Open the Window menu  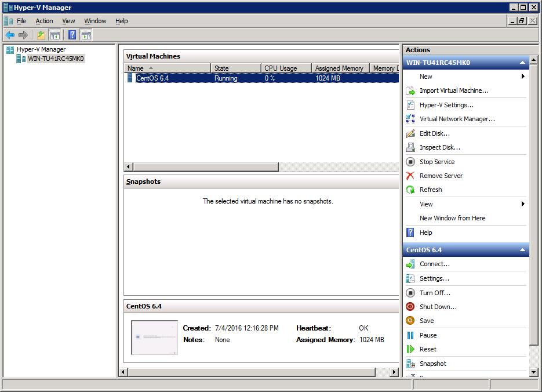tap(94, 21)
